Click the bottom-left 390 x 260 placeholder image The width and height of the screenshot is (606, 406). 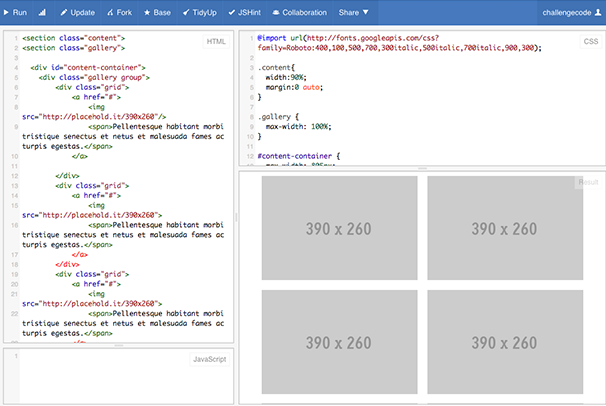340,342
